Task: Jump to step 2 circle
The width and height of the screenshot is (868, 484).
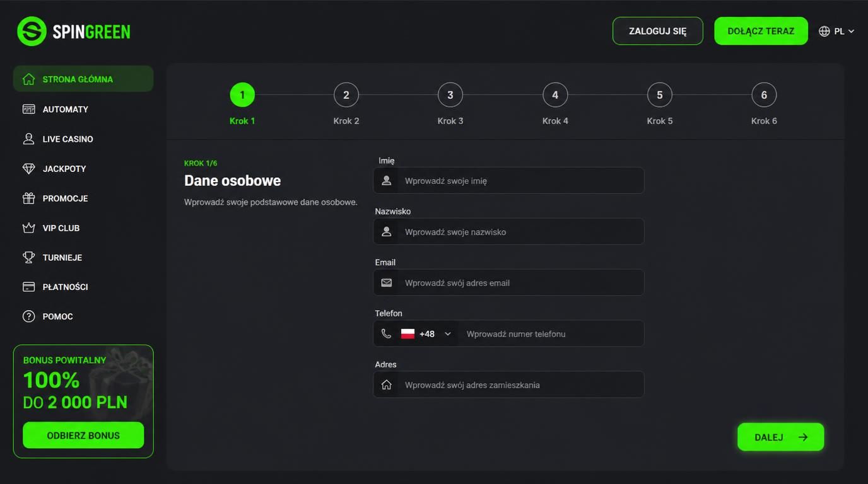Action: click(x=346, y=95)
